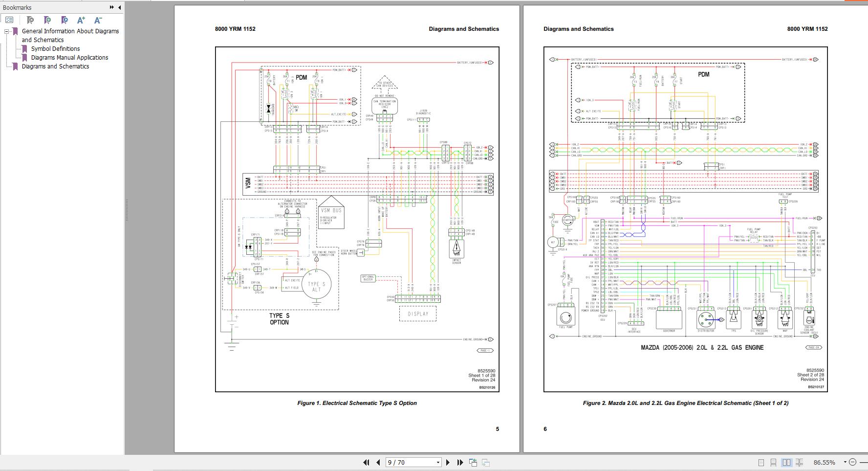Go to the last page
Viewport: 868px width, 471px height.
[460, 462]
